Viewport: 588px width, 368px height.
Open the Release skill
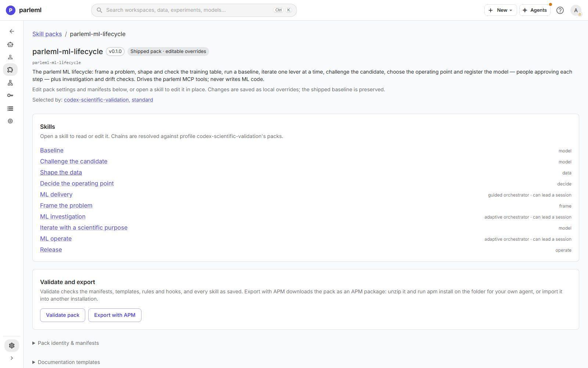pos(51,250)
